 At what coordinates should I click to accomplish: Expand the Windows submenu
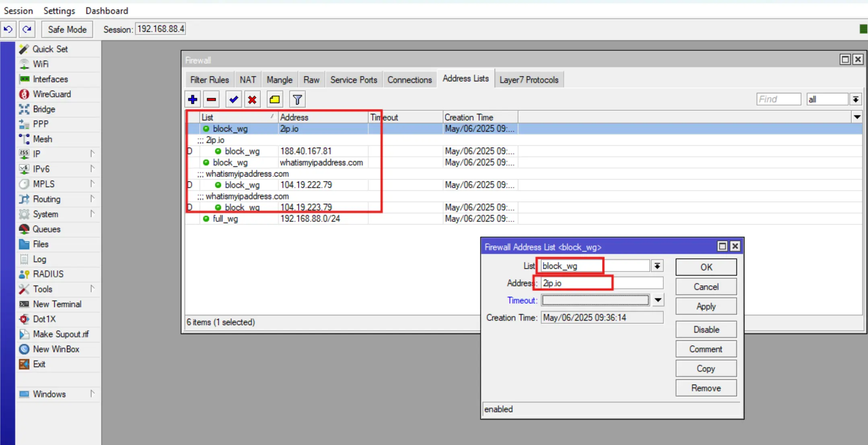(93, 394)
